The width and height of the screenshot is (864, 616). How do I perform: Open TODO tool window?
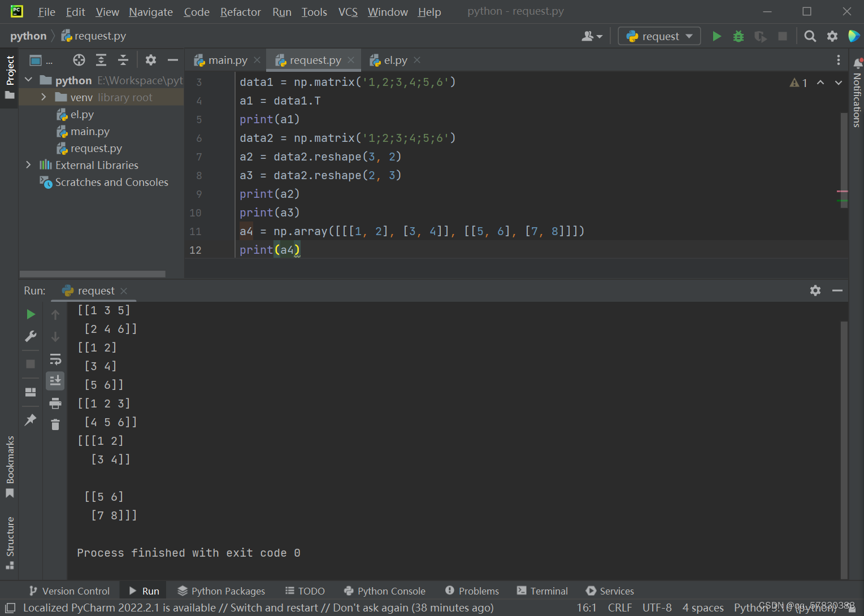point(305,591)
